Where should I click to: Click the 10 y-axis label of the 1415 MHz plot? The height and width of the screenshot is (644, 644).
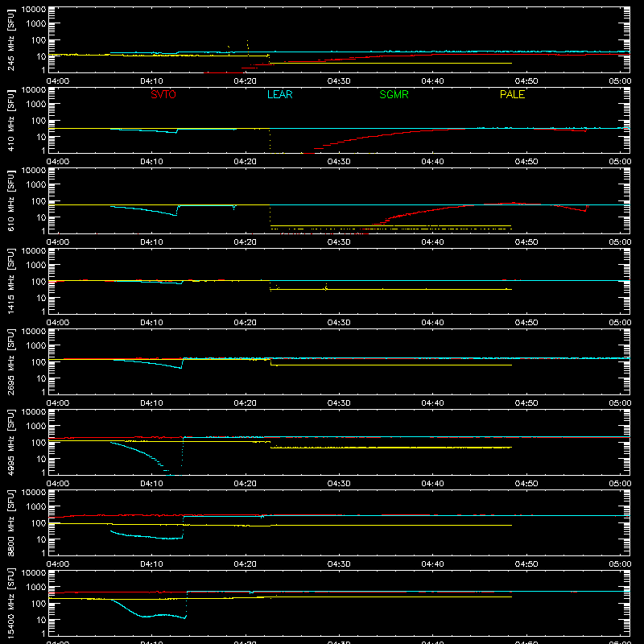41,298
